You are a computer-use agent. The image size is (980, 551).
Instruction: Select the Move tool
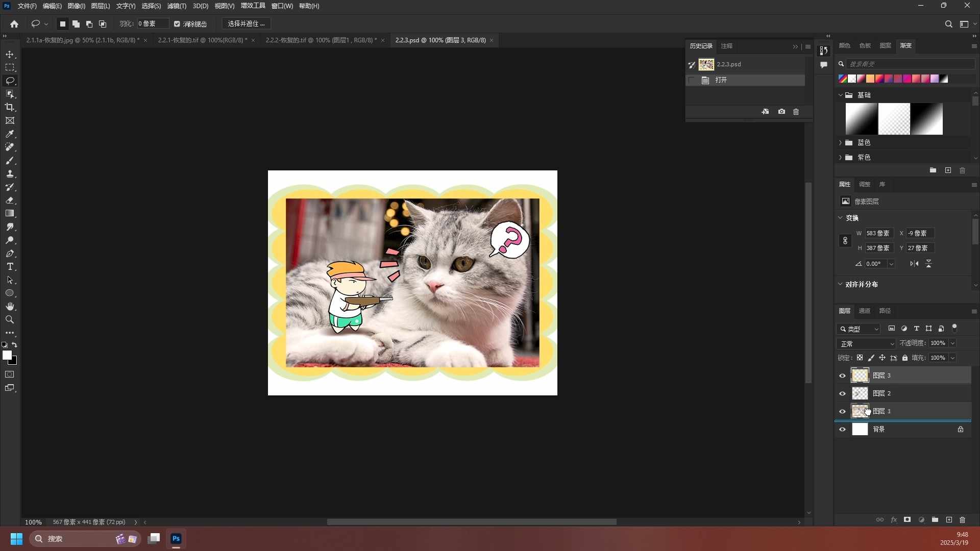(10, 54)
